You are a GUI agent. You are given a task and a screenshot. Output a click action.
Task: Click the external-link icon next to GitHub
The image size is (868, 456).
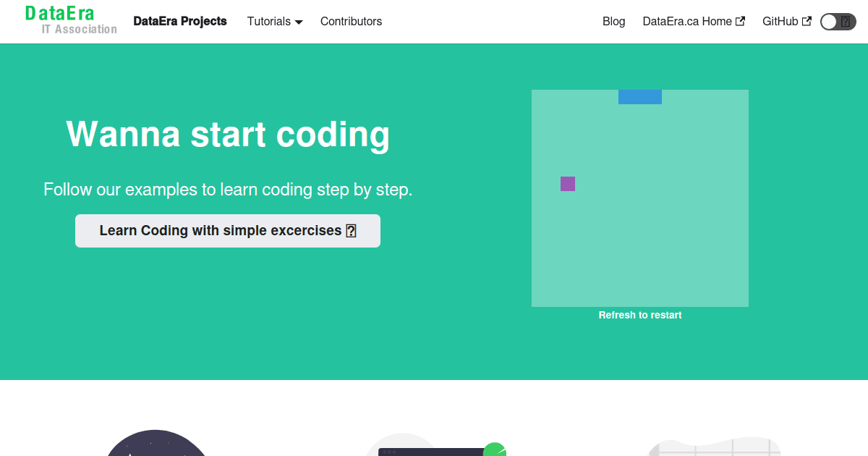(x=807, y=21)
